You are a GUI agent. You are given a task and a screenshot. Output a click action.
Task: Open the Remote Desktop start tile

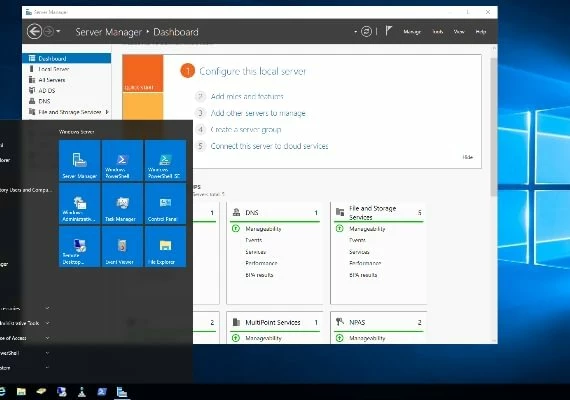(x=80, y=246)
